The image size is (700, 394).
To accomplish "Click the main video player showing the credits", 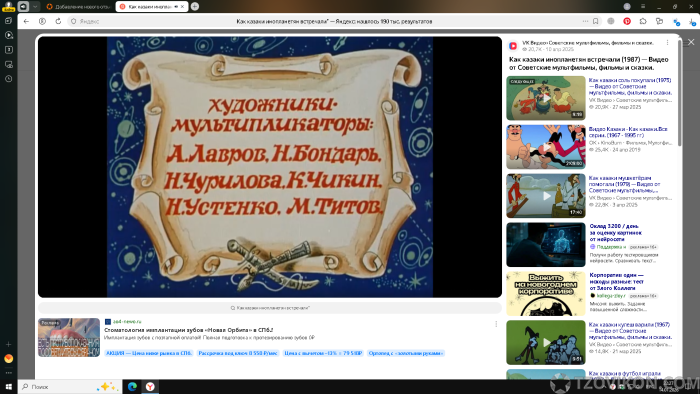I will [270, 167].
